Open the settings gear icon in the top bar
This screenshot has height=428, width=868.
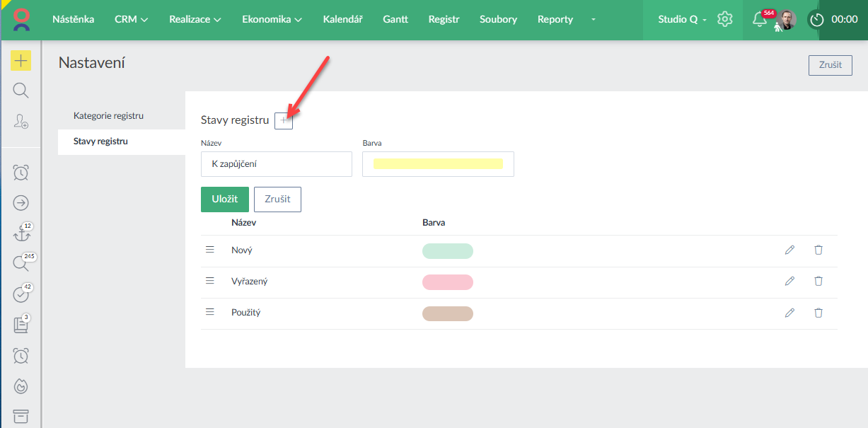point(724,19)
